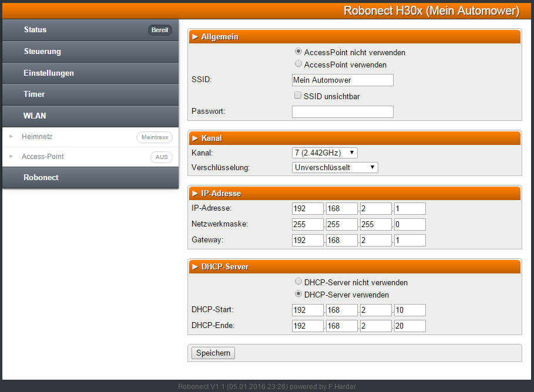Select 'AccessPoint verwenden' radio button
534x392 pixels.
pos(298,63)
